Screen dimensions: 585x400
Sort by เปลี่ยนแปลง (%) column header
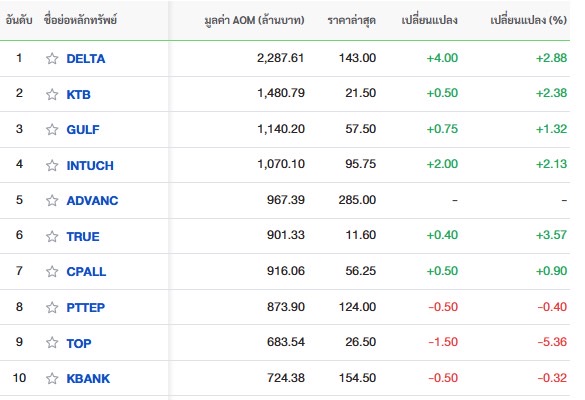[x=528, y=20]
